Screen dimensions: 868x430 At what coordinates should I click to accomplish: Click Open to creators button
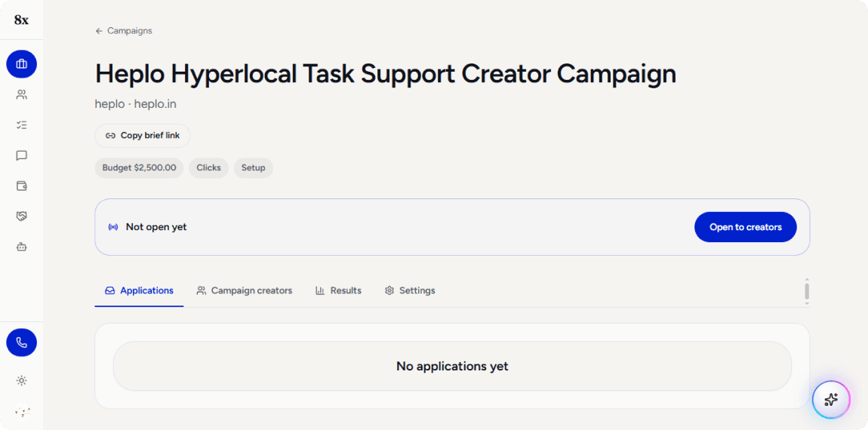tap(745, 227)
